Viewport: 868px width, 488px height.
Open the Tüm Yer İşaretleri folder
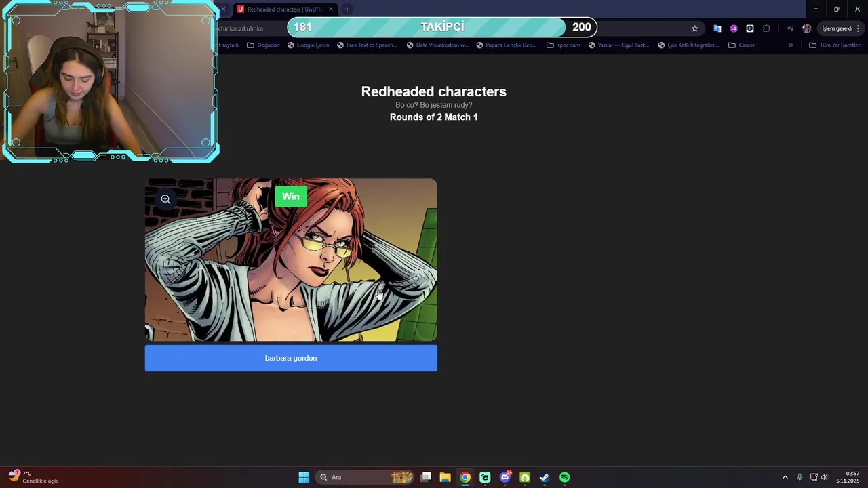click(x=835, y=45)
